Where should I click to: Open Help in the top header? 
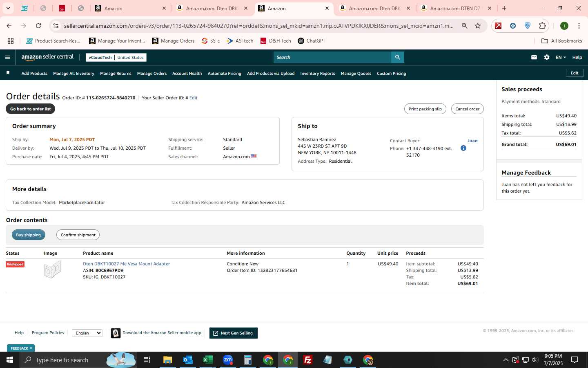pyautogui.click(x=577, y=57)
